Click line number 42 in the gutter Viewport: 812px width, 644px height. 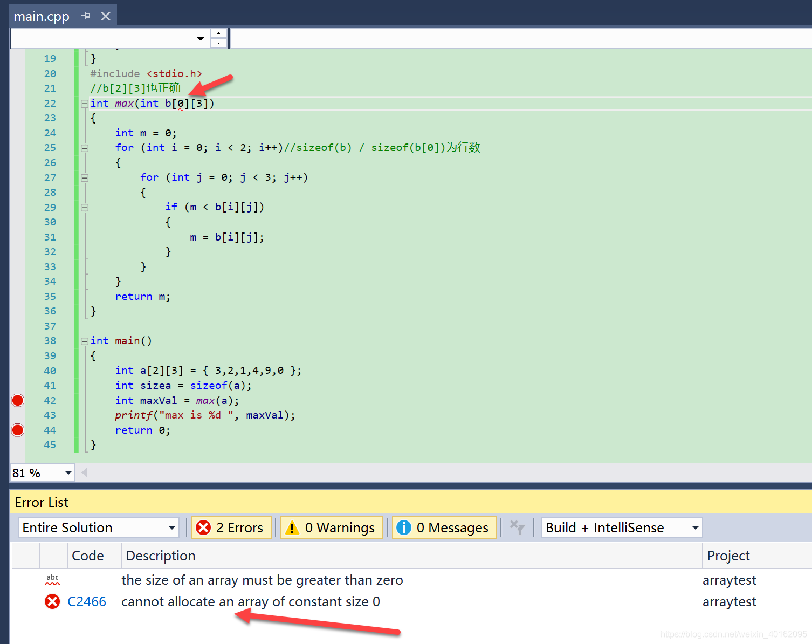tap(50, 400)
